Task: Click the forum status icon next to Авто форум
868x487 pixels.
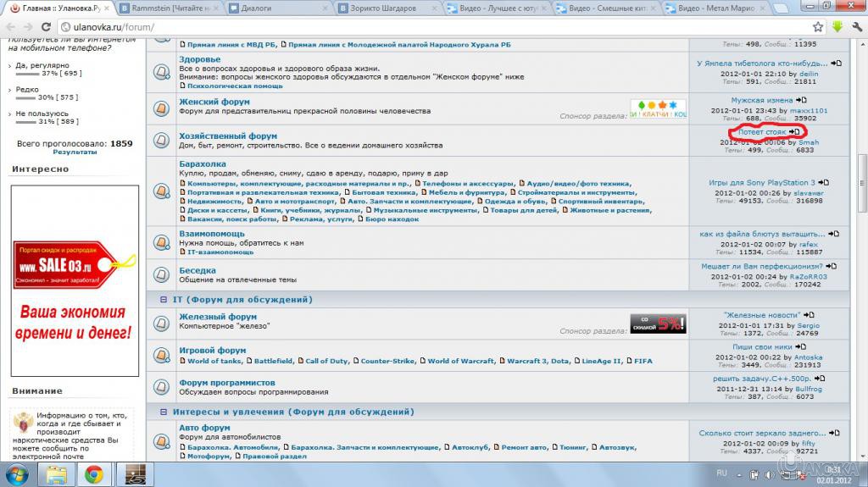Action: [x=161, y=441]
